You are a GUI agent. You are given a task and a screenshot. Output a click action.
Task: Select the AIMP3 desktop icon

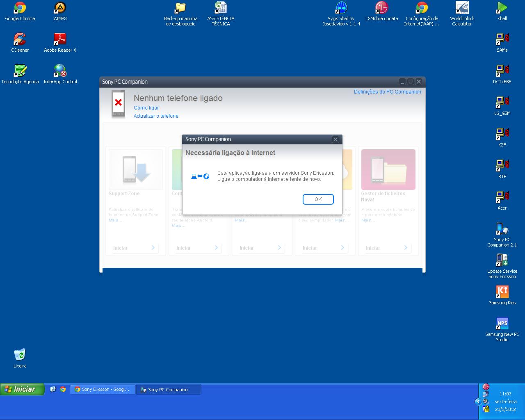[60, 11]
